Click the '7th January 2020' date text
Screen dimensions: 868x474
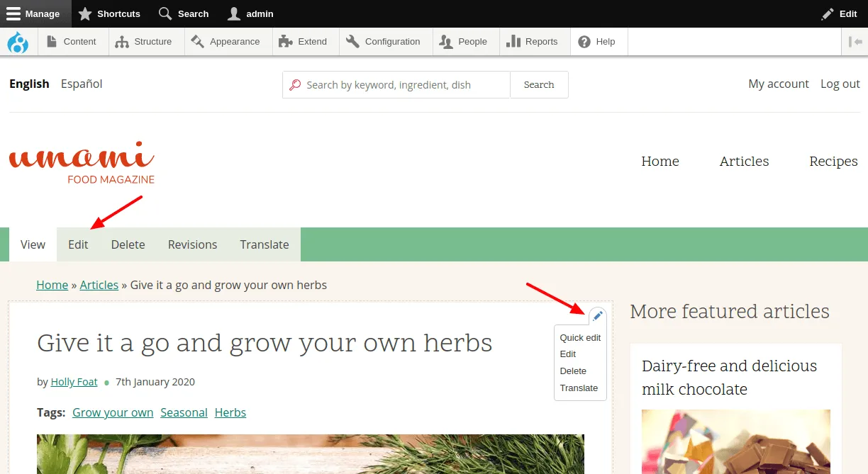point(155,382)
